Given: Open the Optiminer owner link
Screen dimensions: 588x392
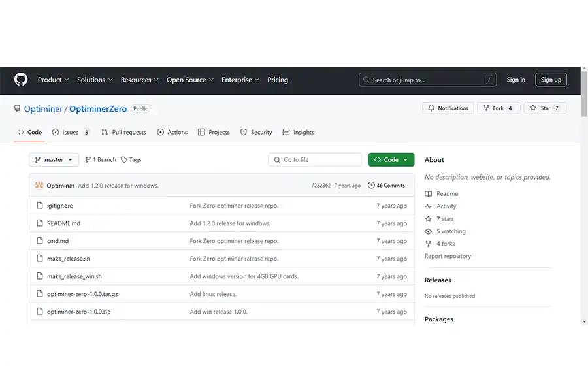Looking at the screenshot, I should (x=43, y=109).
